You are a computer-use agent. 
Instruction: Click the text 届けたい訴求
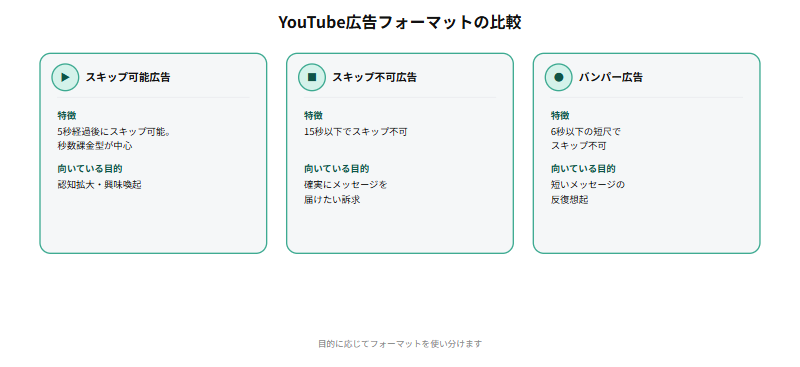point(332,200)
